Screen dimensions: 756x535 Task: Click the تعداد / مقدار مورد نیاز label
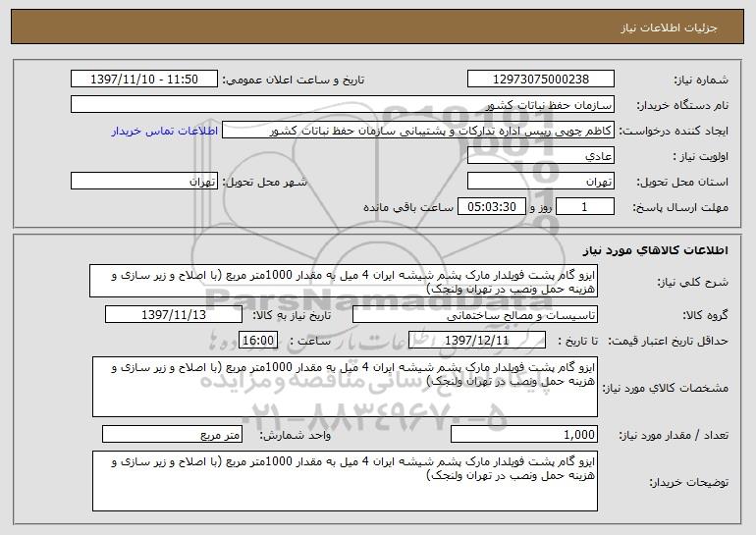[674, 435]
